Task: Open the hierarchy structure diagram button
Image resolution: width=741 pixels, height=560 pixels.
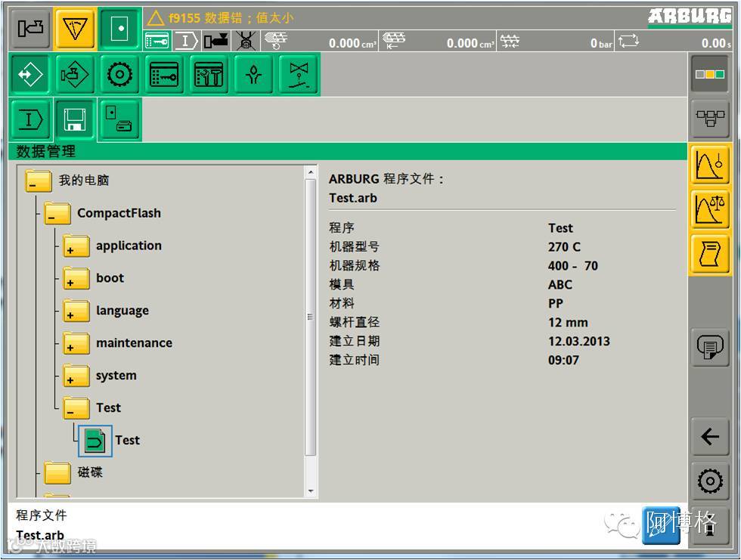Action: click(x=709, y=118)
